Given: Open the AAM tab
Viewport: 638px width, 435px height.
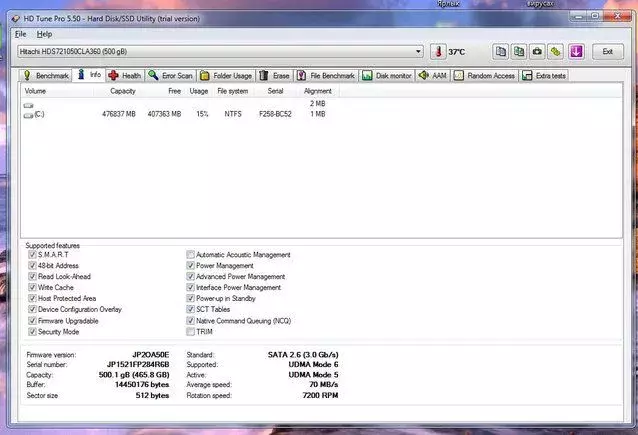Looking at the screenshot, I should coord(433,76).
